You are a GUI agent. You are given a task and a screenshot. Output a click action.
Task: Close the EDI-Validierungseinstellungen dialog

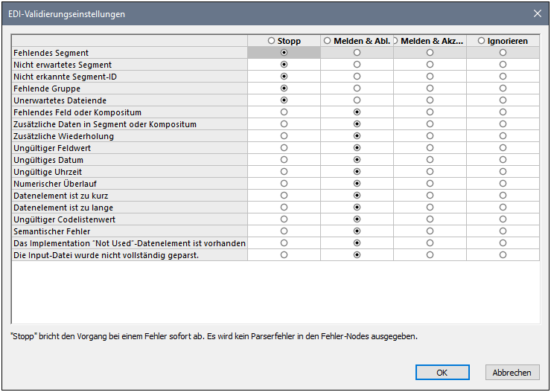538,13
